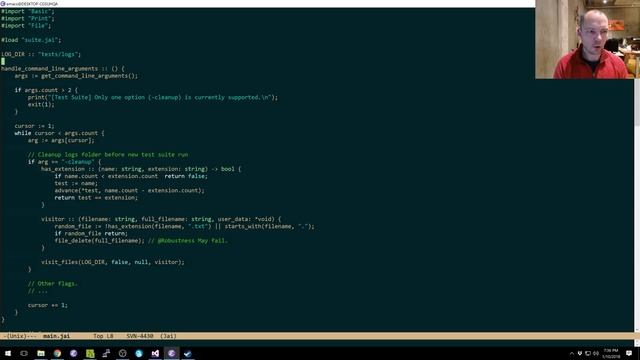Click the LOG_DIR :: "tests/logs" line

coord(41,54)
